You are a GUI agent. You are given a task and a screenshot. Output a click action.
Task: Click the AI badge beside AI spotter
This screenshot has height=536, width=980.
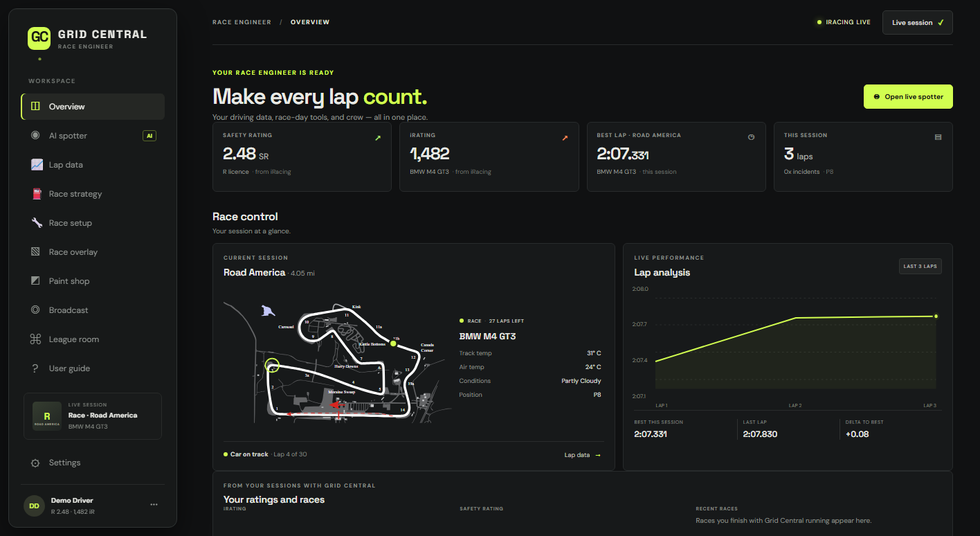149,136
